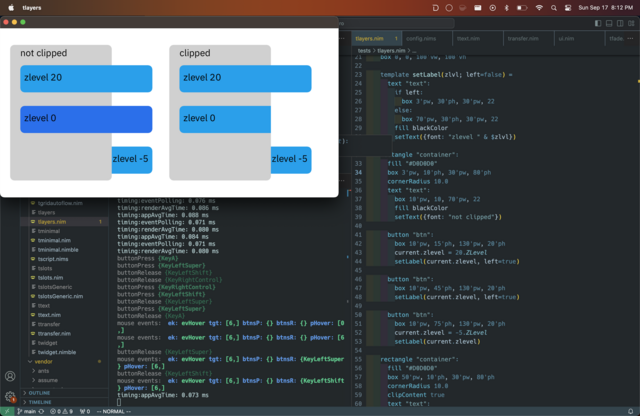Open tslotsGeneric.nim in explorer

60,296
